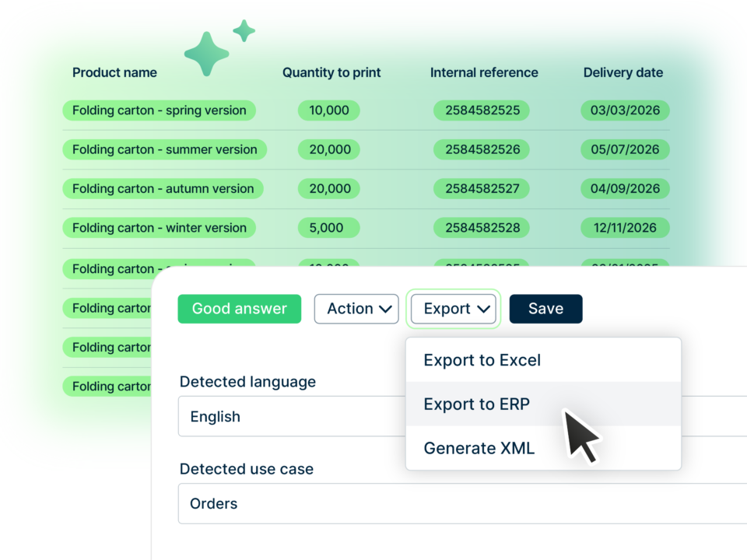This screenshot has width=747, height=560.
Task: Select internal reference 2584582527
Action: click(x=482, y=189)
